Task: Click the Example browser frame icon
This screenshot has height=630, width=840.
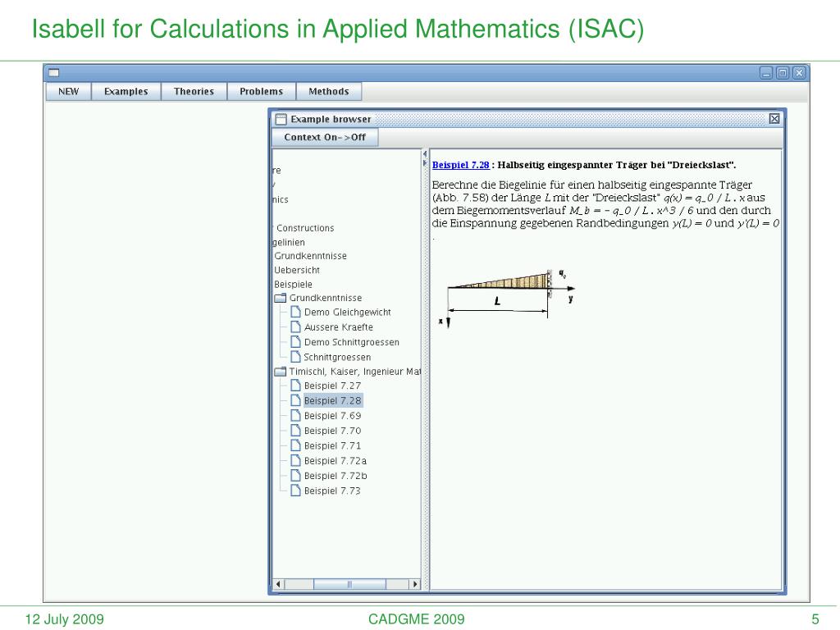Action: click(281, 119)
